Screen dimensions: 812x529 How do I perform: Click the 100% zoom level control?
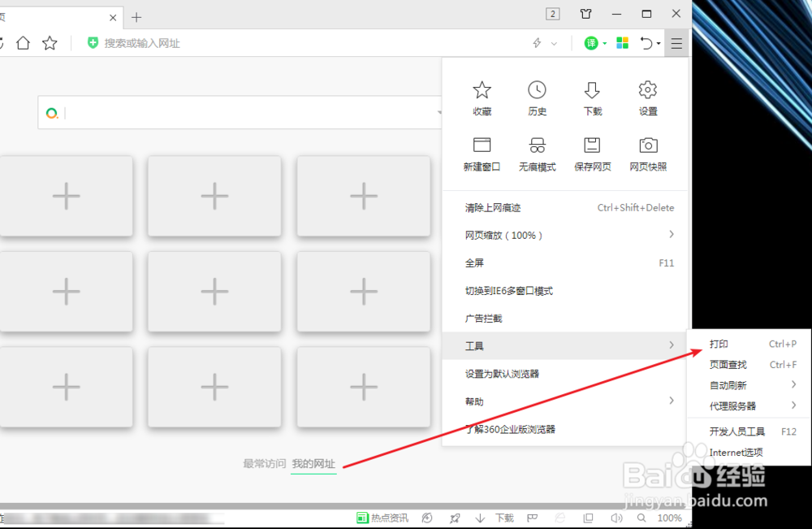(x=669, y=518)
